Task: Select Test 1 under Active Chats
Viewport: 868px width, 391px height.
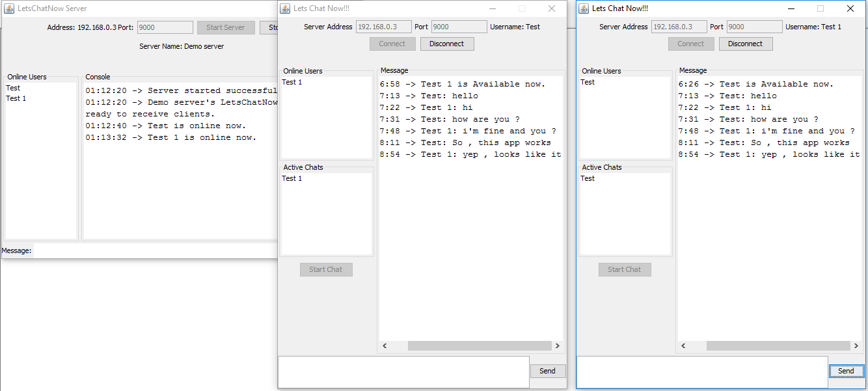Action: pyautogui.click(x=292, y=178)
